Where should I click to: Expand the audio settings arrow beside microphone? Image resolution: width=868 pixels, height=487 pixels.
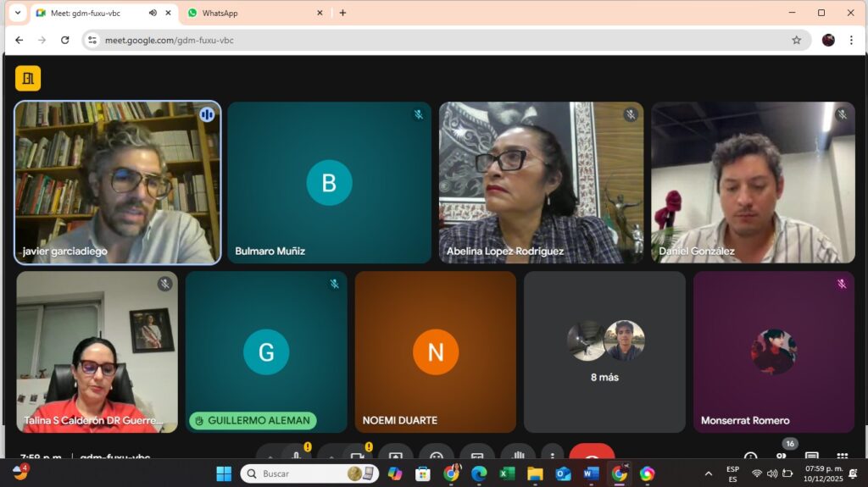coord(270,456)
